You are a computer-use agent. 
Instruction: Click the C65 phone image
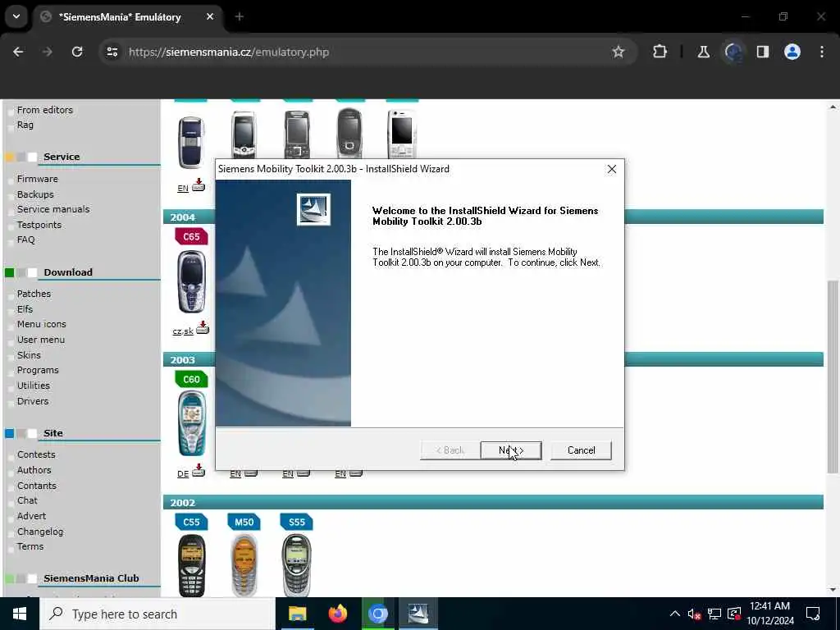click(x=191, y=282)
